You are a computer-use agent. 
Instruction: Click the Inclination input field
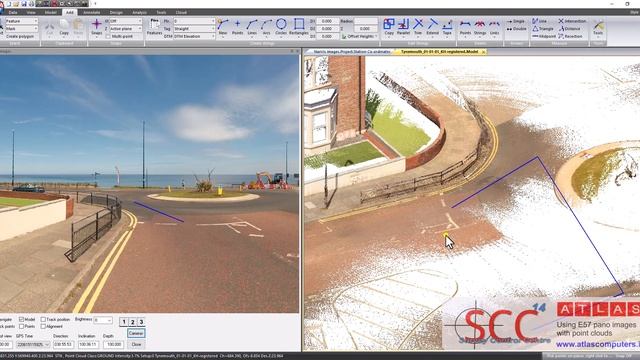pyautogui.click(x=88, y=344)
